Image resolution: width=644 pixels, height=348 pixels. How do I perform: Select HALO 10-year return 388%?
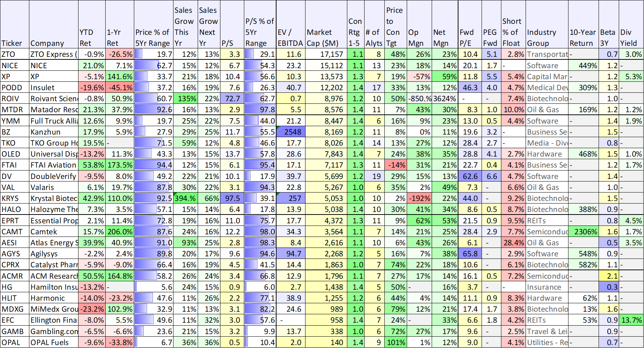point(583,209)
